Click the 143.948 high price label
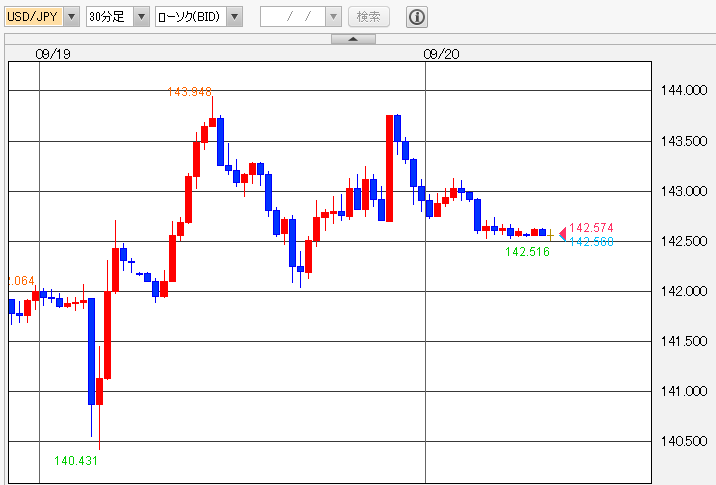 click(x=190, y=92)
